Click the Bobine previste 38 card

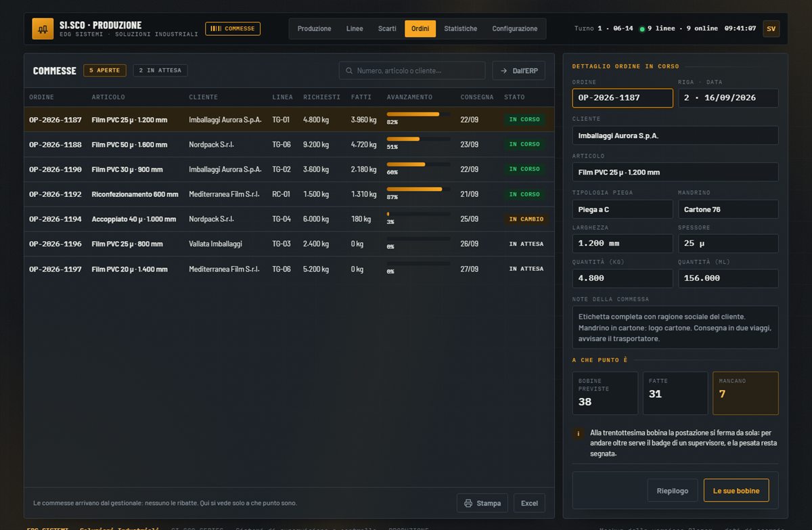605,393
